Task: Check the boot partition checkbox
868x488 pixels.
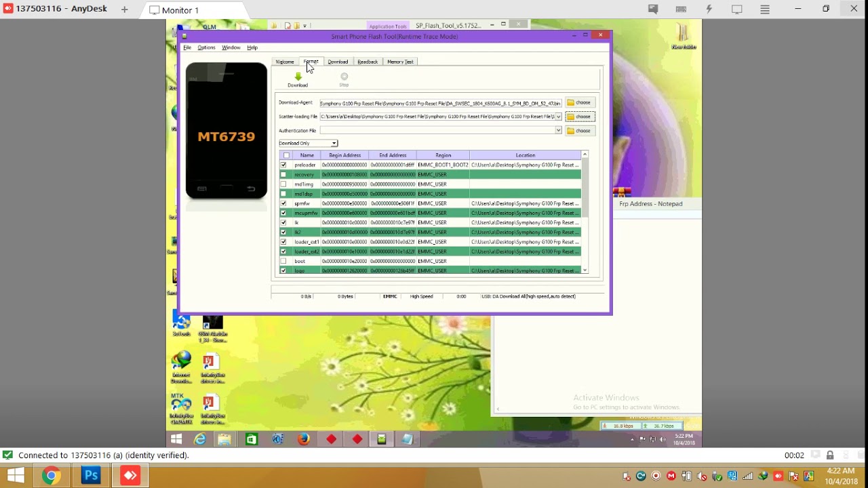Action: point(283,261)
